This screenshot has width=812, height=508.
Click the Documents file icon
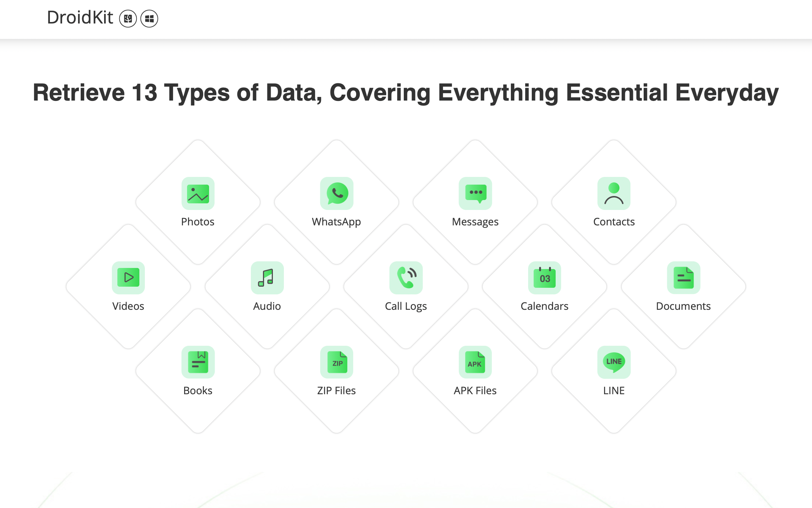pos(684,277)
